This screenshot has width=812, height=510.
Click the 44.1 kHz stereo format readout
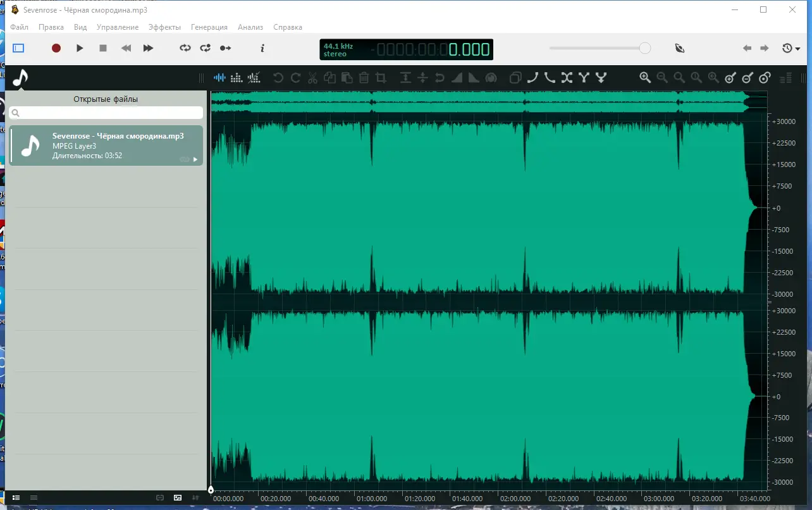tap(338, 49)
